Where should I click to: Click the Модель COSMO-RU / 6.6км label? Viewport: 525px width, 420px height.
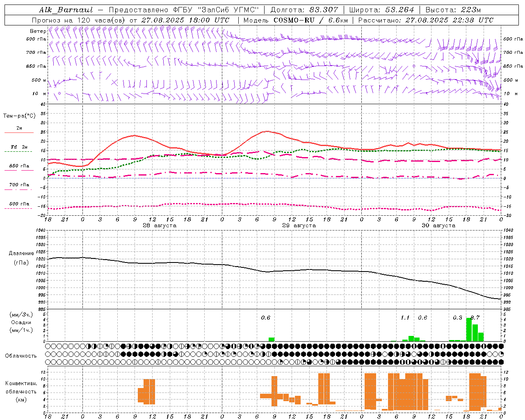pyautogui.click(x=295, y=20)
